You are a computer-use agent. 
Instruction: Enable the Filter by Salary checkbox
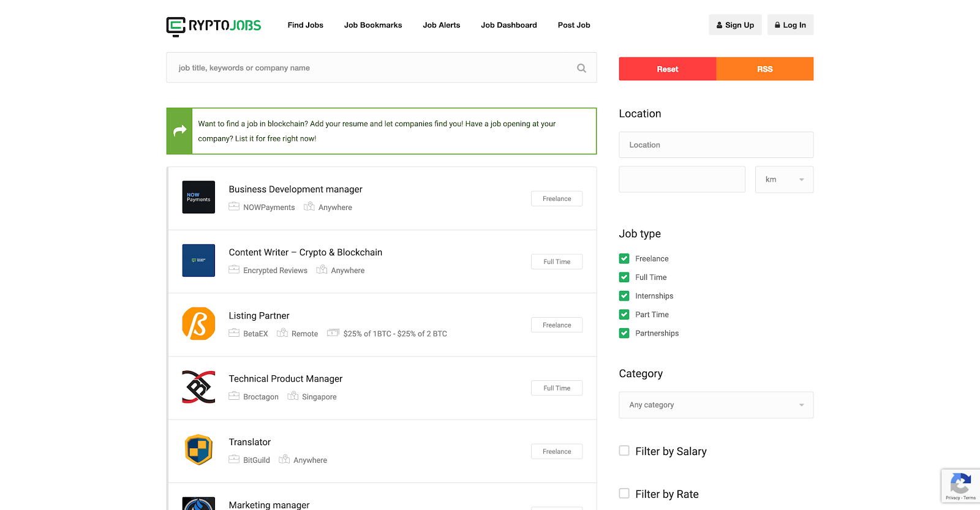624,451
